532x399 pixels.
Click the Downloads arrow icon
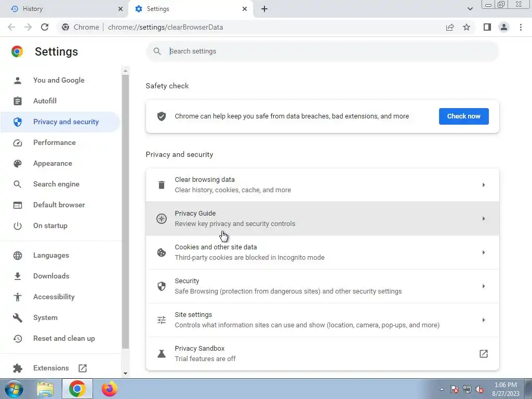[18, 276]
